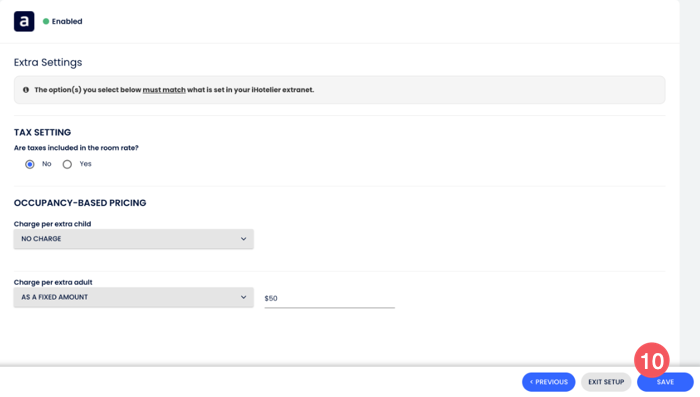The height and width of the screenshot is (397, 700).
Task: Select Yes for taxes included in rate
Action: [67, 164]
